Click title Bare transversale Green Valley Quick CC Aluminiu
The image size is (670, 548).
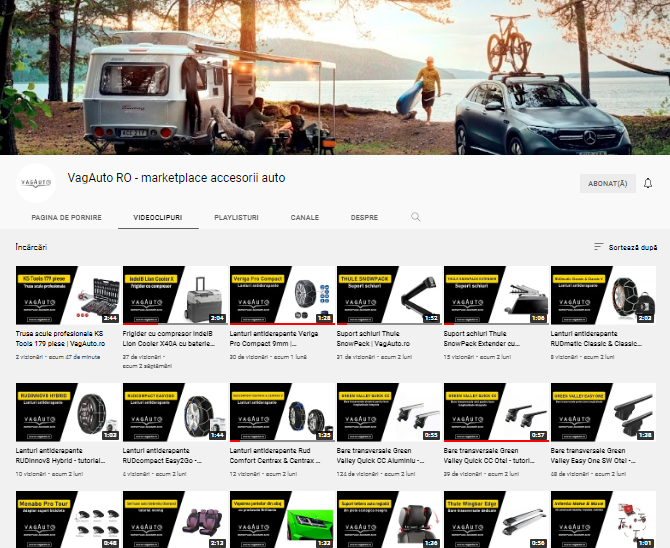click(380, 456)
